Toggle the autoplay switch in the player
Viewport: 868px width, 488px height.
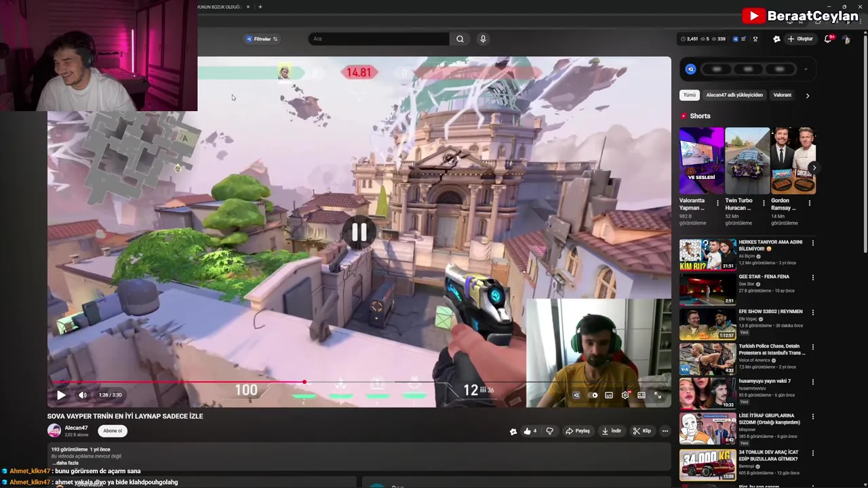[x=593, y=395]
